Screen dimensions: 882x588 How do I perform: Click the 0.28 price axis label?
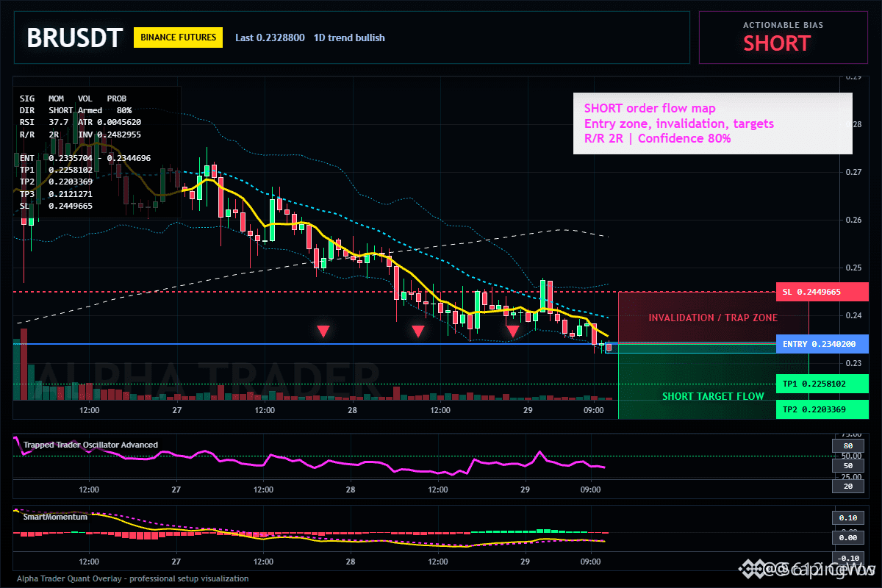click(853, 124)
